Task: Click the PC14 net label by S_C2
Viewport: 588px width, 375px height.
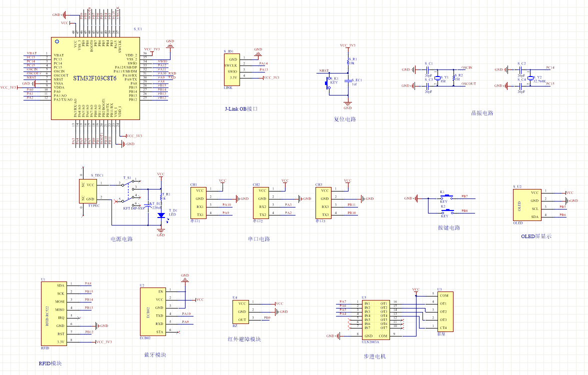Action: [550, 67]
